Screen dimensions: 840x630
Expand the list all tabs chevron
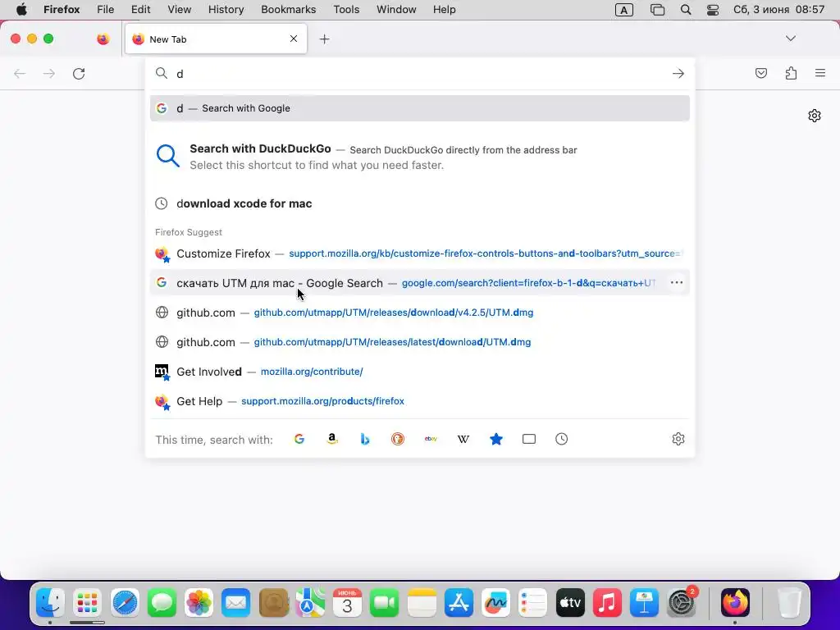click(791, 39)
